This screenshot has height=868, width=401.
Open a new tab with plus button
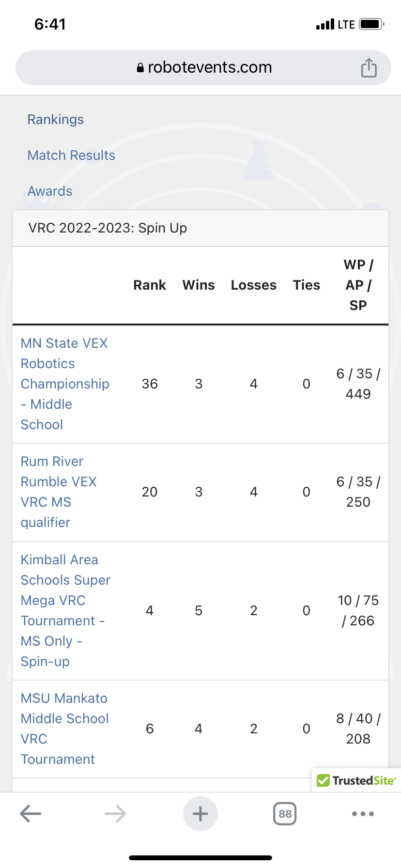200,814
